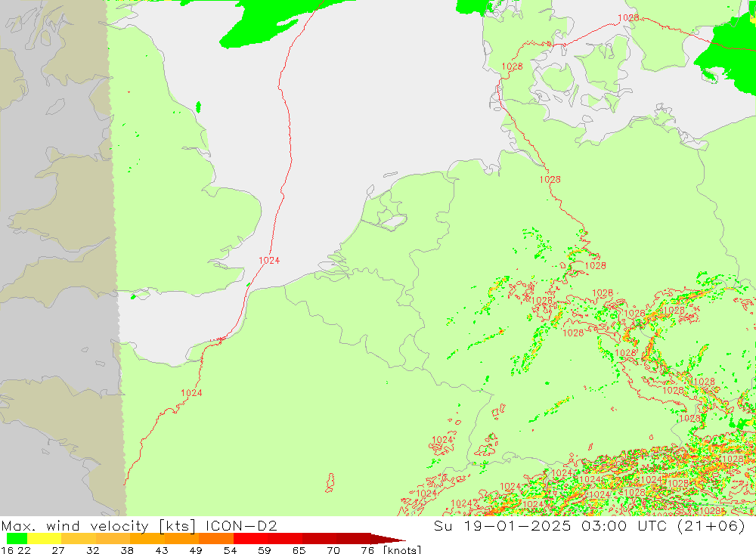This screenshot has height=554, width=756.
Task: Click the legend value "43"
Action: (x=162, y=550)
